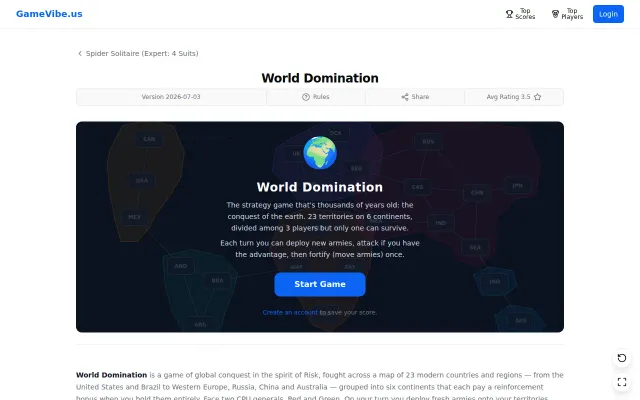Click the Login button
Image resolution: width=640 pixels, height=400 pixels.
coord(608,14)
